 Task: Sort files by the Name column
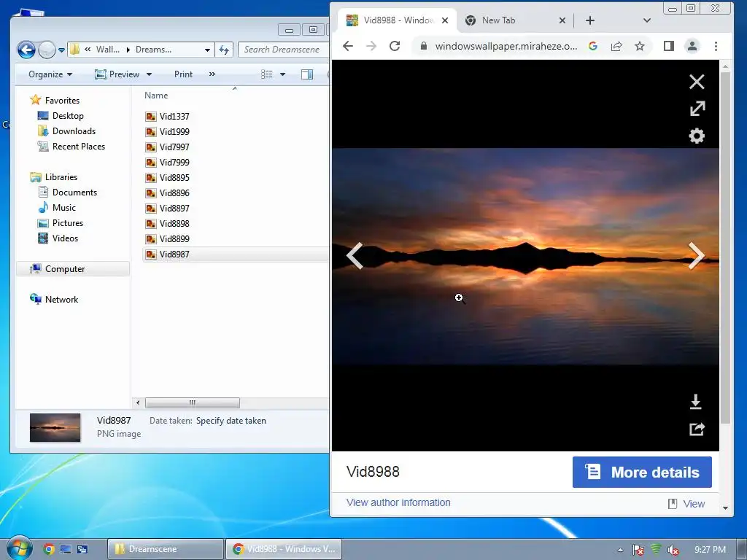pyautogui.click(x=156, y=96)
